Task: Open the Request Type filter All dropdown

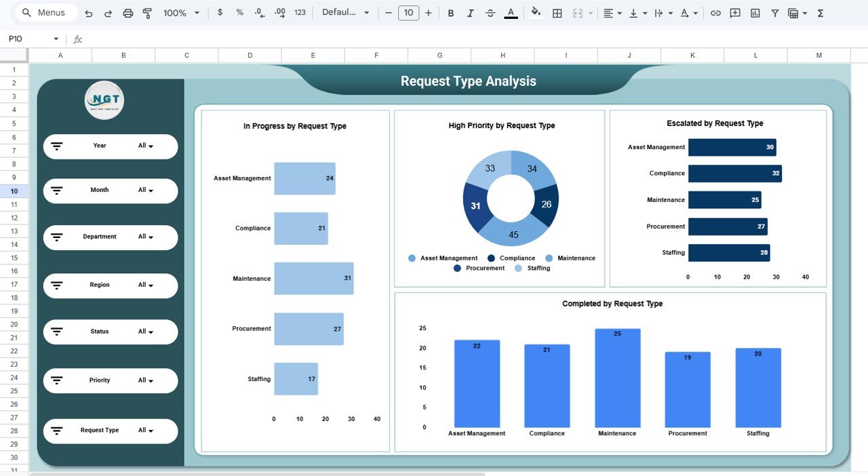Action: tap(145, 431)
